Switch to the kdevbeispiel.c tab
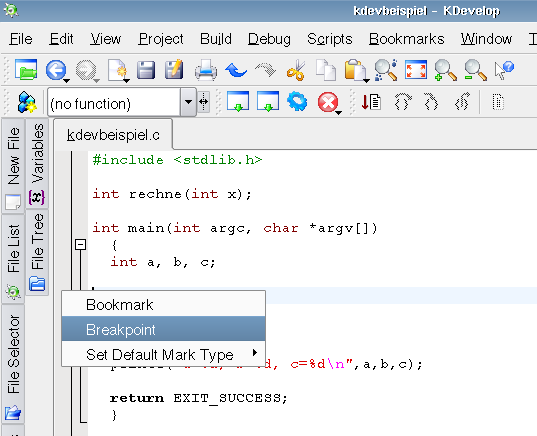537x436 pixels. 113,135
